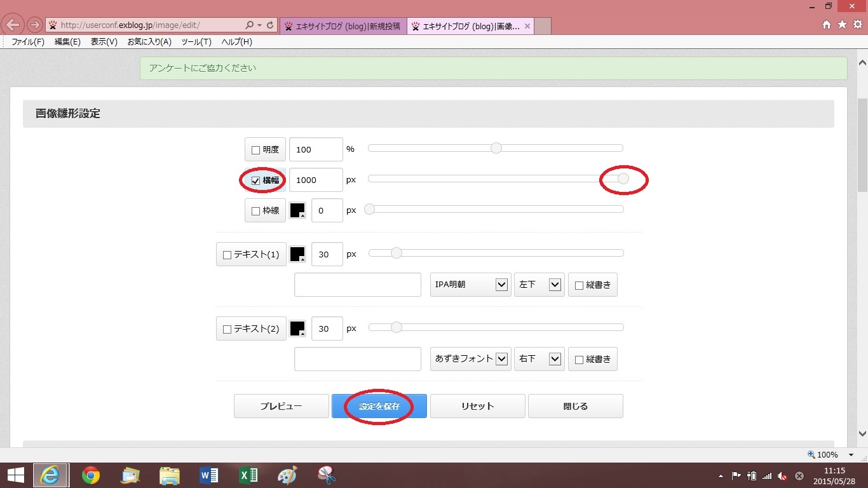Open the あずきフォント font dropdown
Viewport: 868px width, 488px height.
[x=471, y=359]
